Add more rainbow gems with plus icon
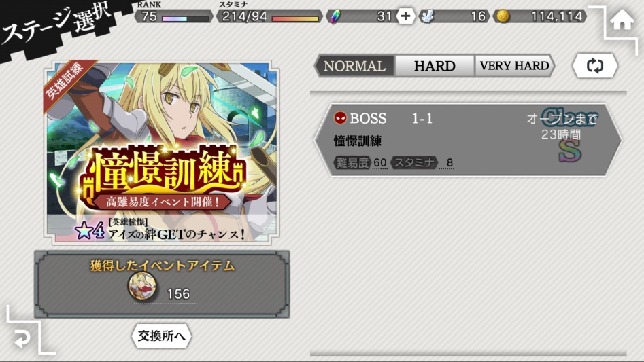644x362 pixels. pos(405,16)
